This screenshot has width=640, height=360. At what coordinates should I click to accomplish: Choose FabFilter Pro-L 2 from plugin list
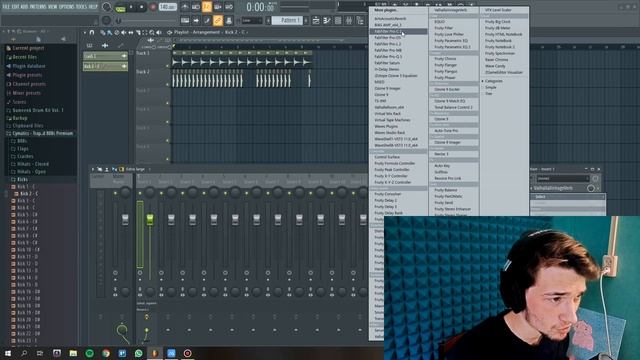coord(388,44)
